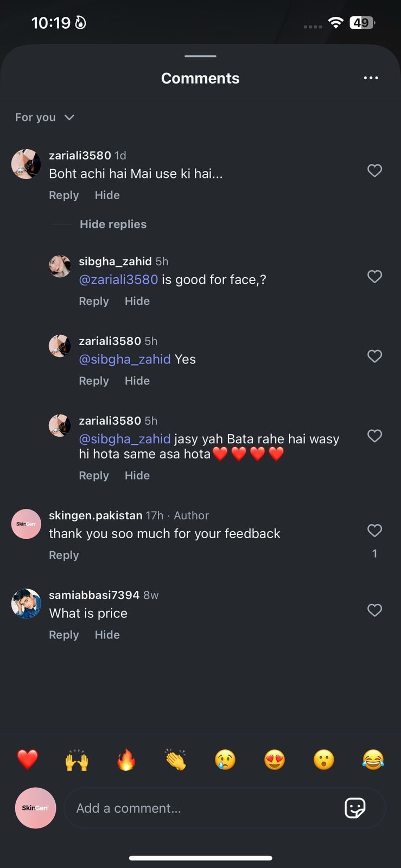Viewport: 401px width, 868px height.
Task: Tap the heart-eyes emoji reaction
Action: click(275, 759)
